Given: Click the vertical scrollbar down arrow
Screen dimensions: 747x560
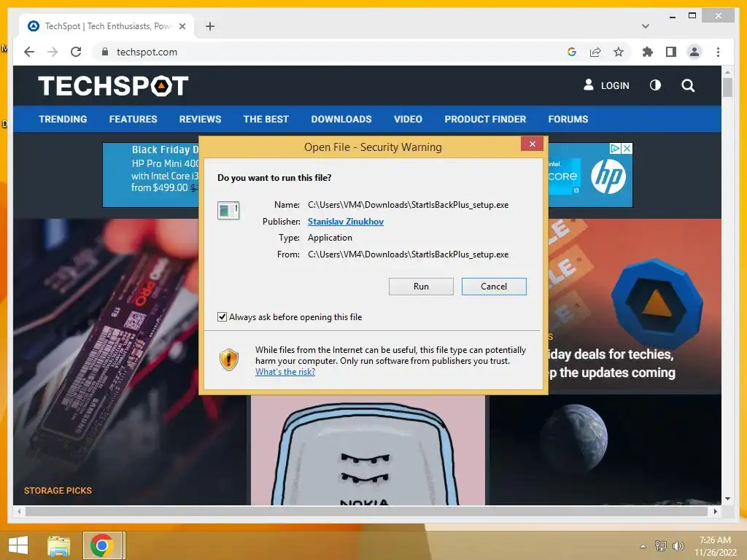Looking at the screenshot, I should click(x=727, y=499).
